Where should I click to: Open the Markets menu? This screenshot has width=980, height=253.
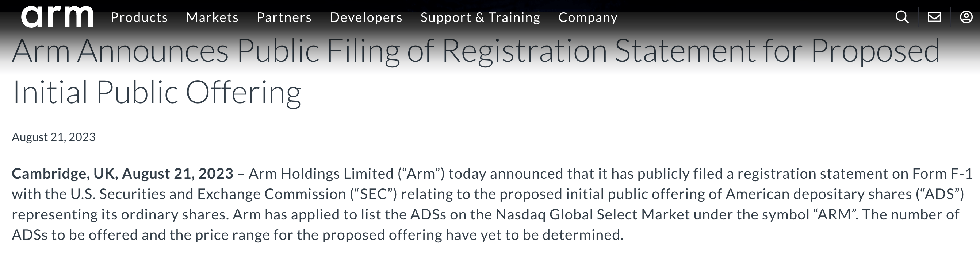point(212,17)
